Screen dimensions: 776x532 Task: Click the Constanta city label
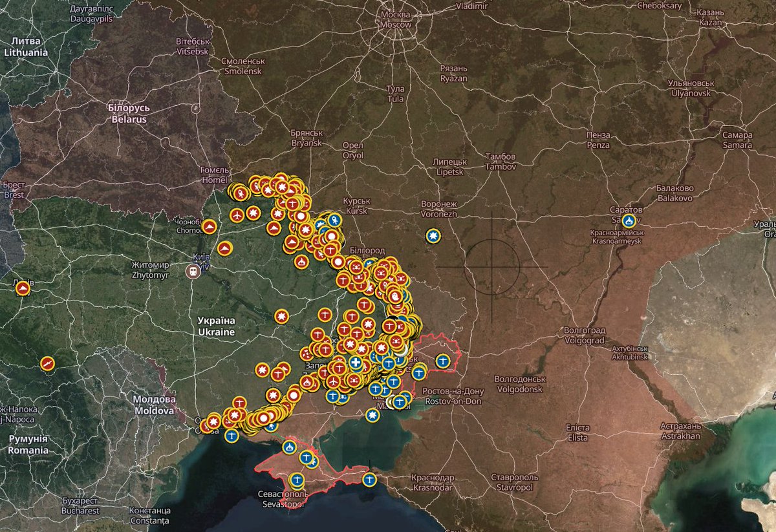click(x=149, y=515)
